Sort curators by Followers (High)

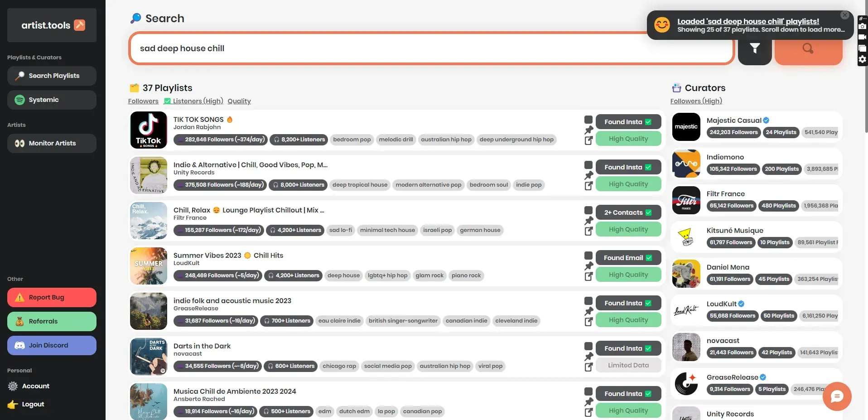pos(696,101)
